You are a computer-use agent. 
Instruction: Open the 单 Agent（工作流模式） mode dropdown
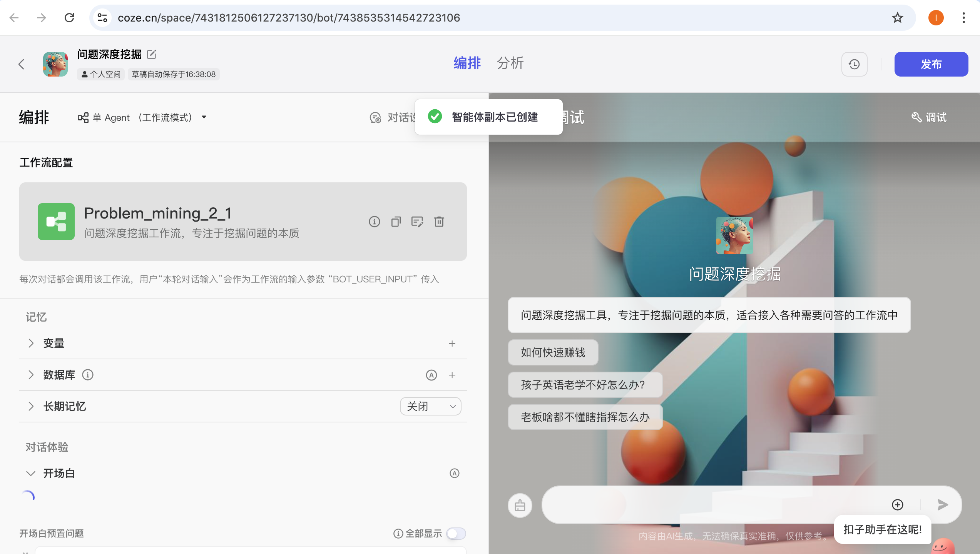pos(142,117)
